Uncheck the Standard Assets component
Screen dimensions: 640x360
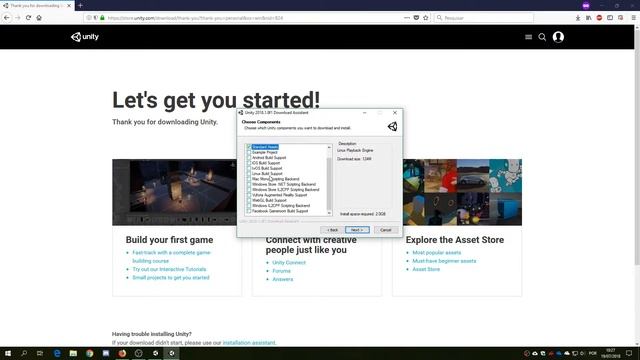249,147
